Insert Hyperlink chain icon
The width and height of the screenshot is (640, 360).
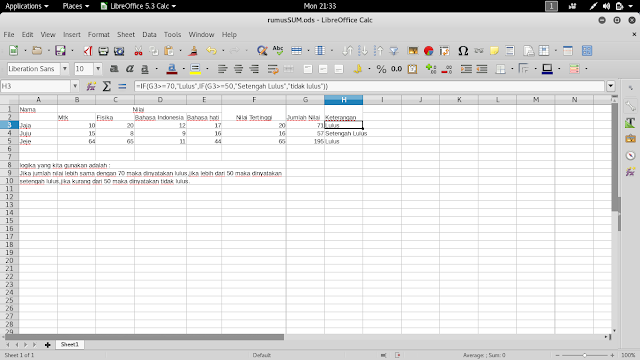(x=479, y=51)
